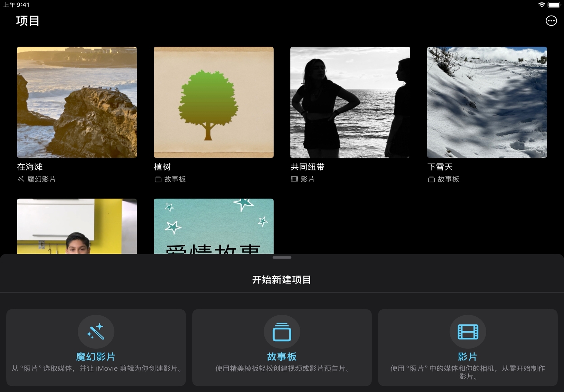
Task: Click filmstrip icon under 共同纽带
Action: 294,179
